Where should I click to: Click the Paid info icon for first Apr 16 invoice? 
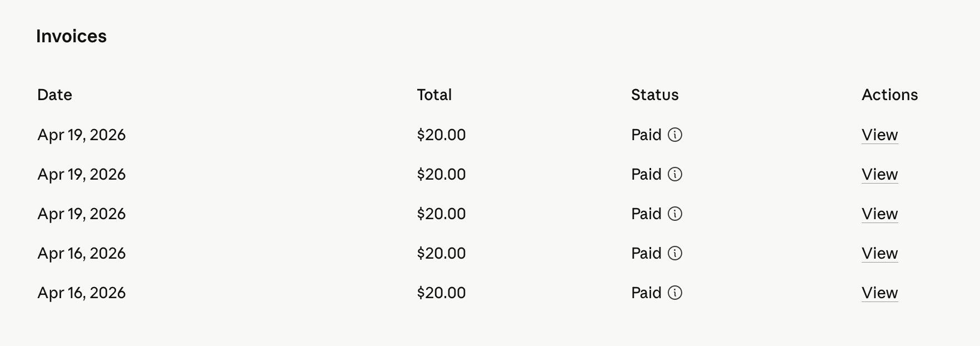(674, 253)
